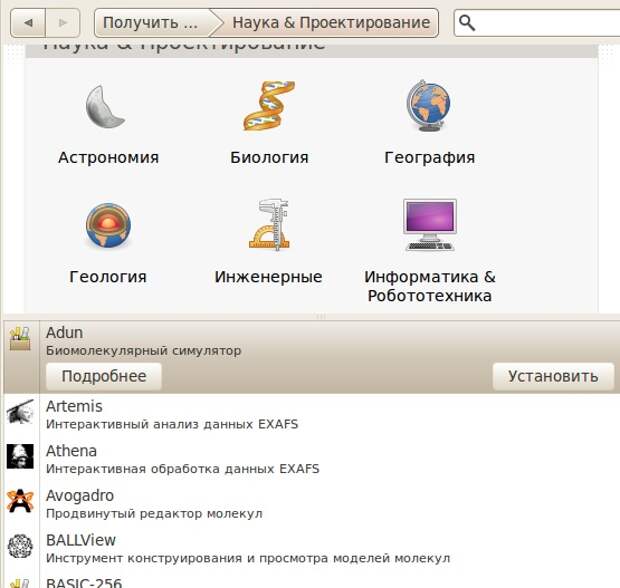Click the BALLView application icon

coord(20,546)
